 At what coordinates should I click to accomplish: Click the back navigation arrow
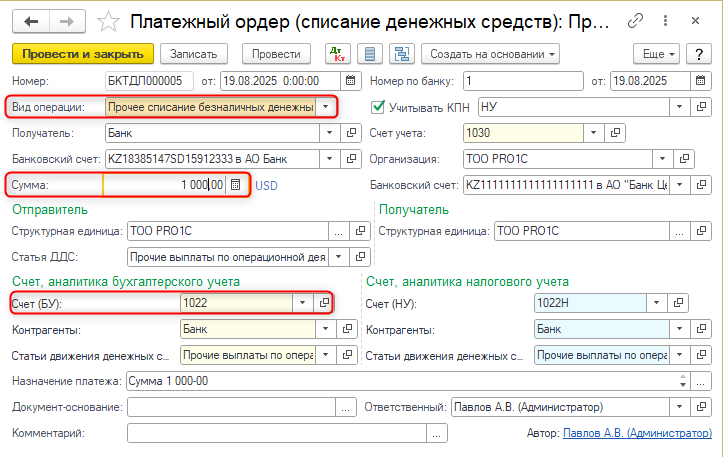click(x=32, y=22)
